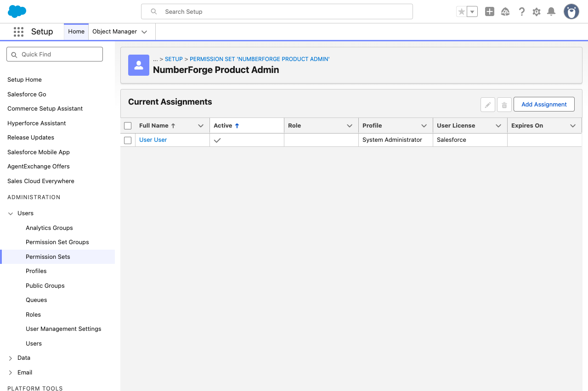Click the delete assignment trash icon
Image resolution: width=588 pixels, height=391 pixels.
click(504, 105)
